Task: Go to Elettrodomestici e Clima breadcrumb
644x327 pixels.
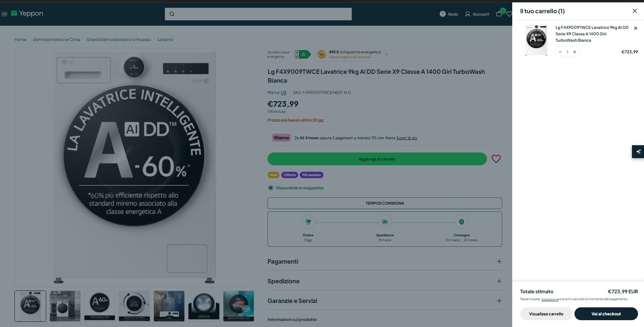Action: pyautogui.click(x=56, y=40)
